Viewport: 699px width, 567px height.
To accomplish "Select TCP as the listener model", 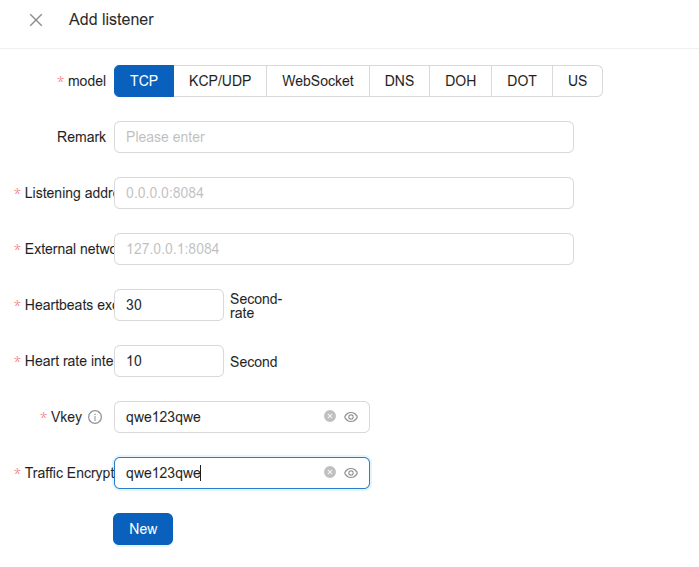I will coord(144,81).
